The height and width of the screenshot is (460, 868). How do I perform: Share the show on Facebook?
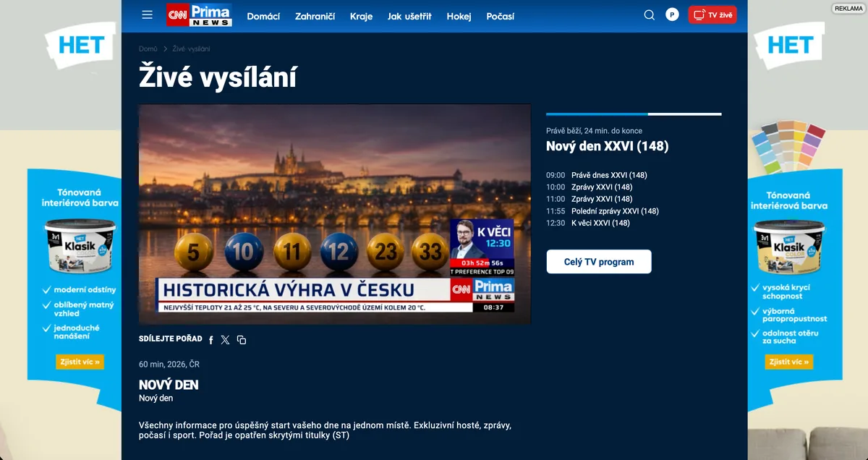pyautogui.click(x=211, y=340)
